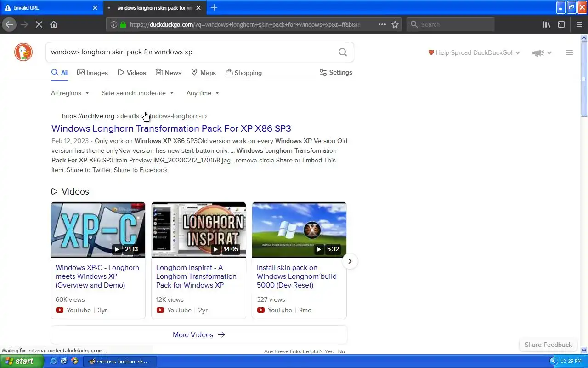Open the DuckDuckGo side hamburger menu
This screenshot has height=368, width=588.
pos(569,52)
